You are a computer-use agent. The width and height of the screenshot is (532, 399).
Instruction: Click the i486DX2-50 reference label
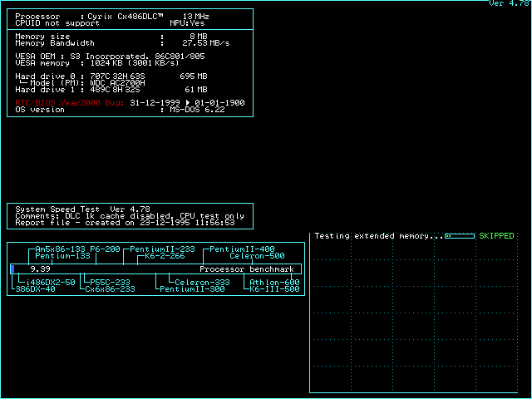tap(48, 283)
